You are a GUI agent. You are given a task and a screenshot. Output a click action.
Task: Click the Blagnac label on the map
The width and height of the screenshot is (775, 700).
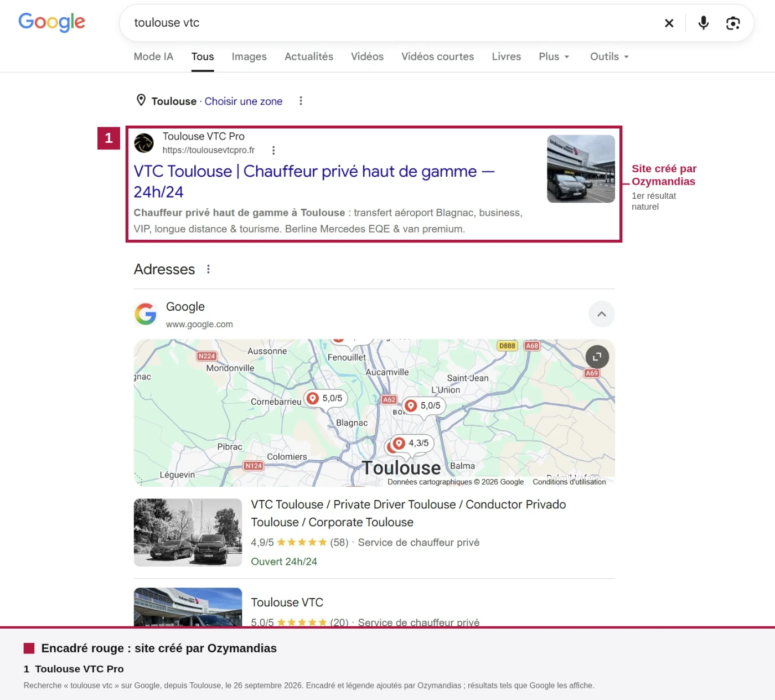coord(352,423)
